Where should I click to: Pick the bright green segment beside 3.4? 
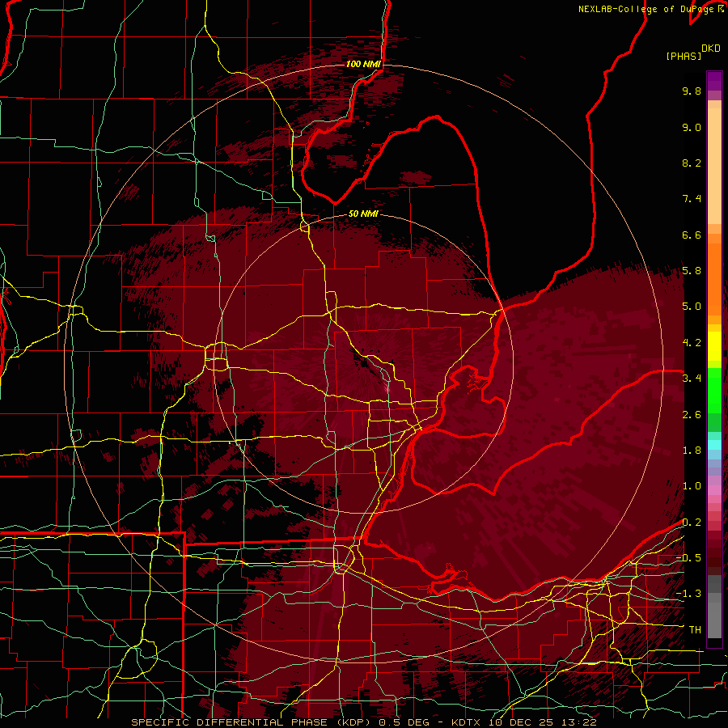pyautogui.click(x=714, y=390)
